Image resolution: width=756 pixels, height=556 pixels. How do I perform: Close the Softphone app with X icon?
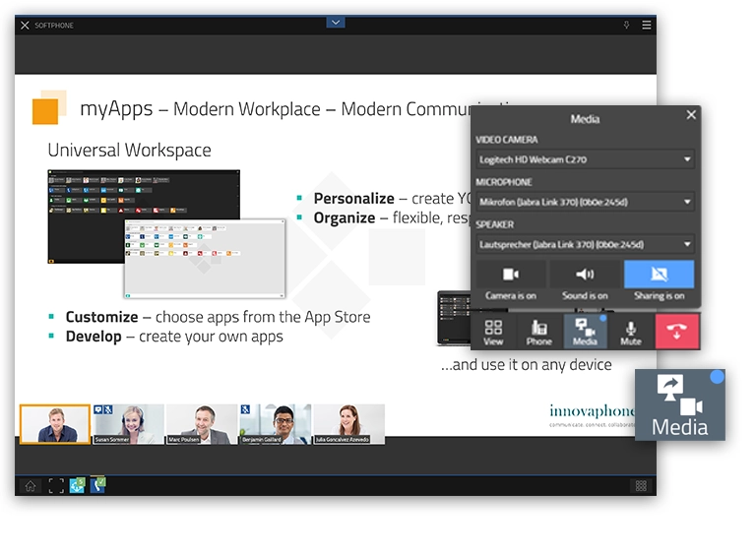click(25, 25)
